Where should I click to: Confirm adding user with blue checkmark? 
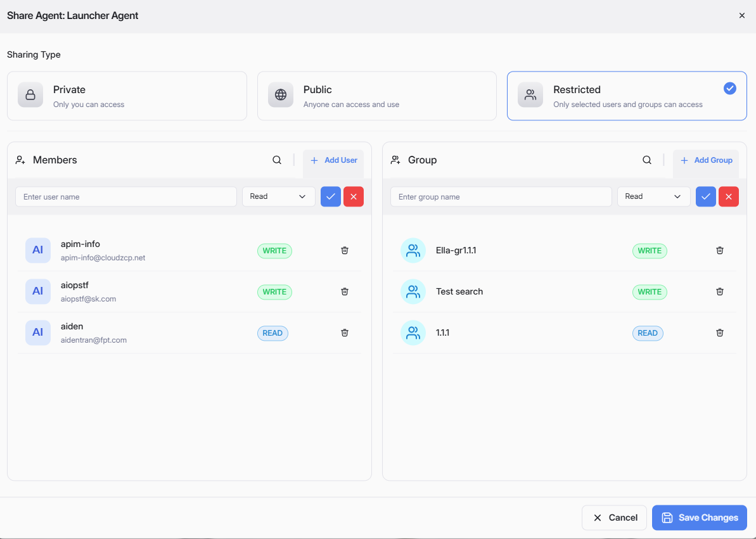[331, 197]
